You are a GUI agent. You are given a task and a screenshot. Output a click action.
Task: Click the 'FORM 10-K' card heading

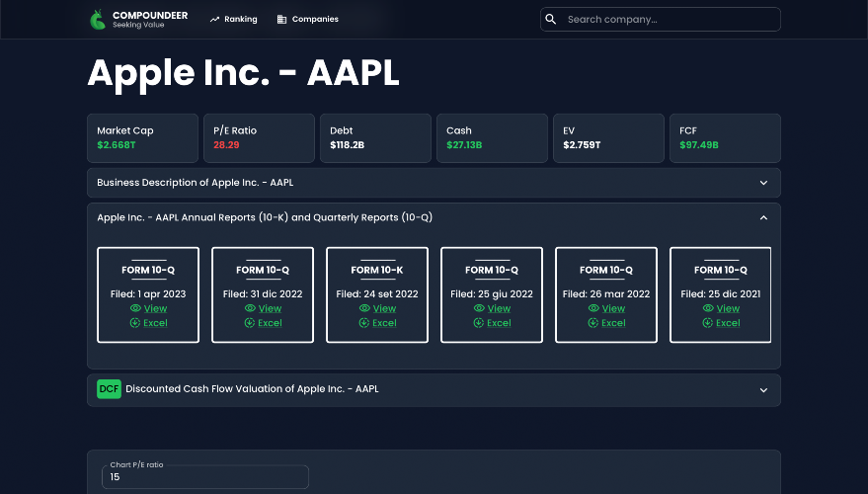[x=377, y=271]
